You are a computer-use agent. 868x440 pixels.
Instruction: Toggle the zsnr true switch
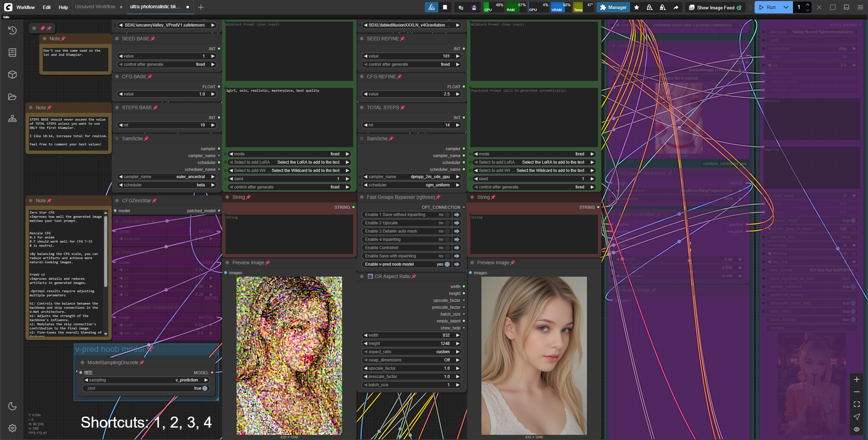(x=205, y=388)
